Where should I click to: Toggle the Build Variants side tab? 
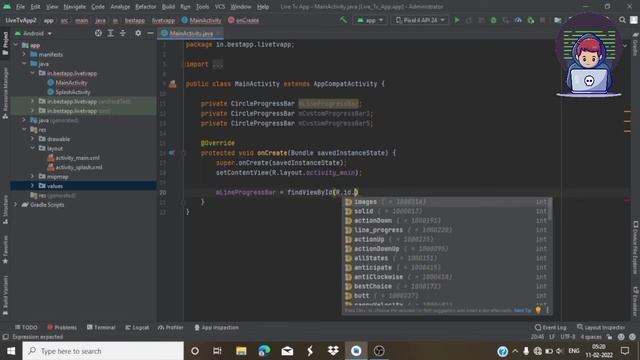5,296
